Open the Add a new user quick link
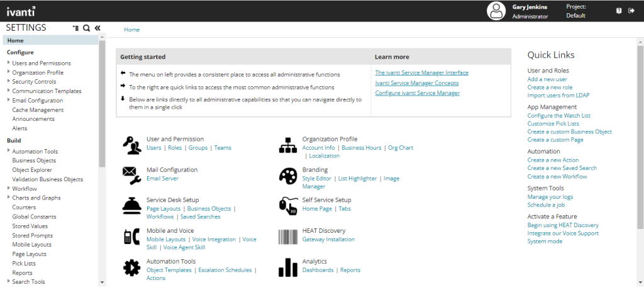 coord(547,79)
